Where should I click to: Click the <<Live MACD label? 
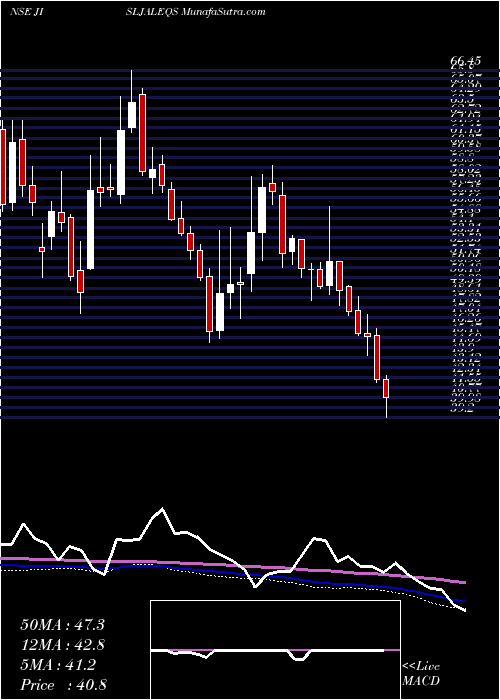tap(421, 674)
